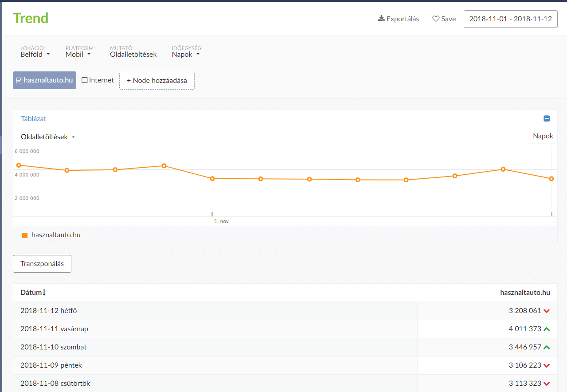The width and height of the screenshot is (567, 392).
Task: Click the orange hasznaltauto.hu legend swatch
Action: [x=25, y=235]
